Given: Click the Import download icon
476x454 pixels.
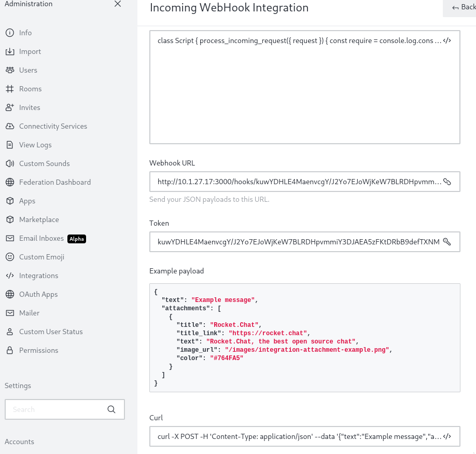Looking at the screenshot, I should tap(10, 51).
